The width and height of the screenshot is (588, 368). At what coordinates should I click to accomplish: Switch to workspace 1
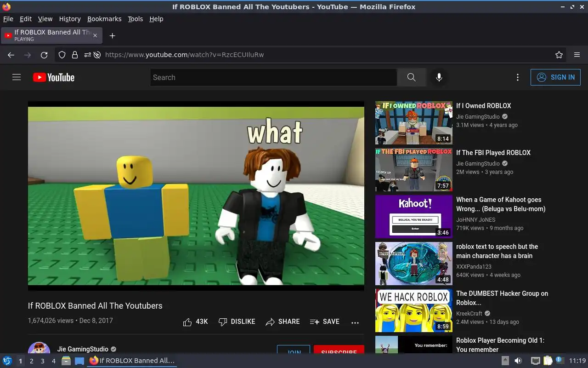point(20,361)
